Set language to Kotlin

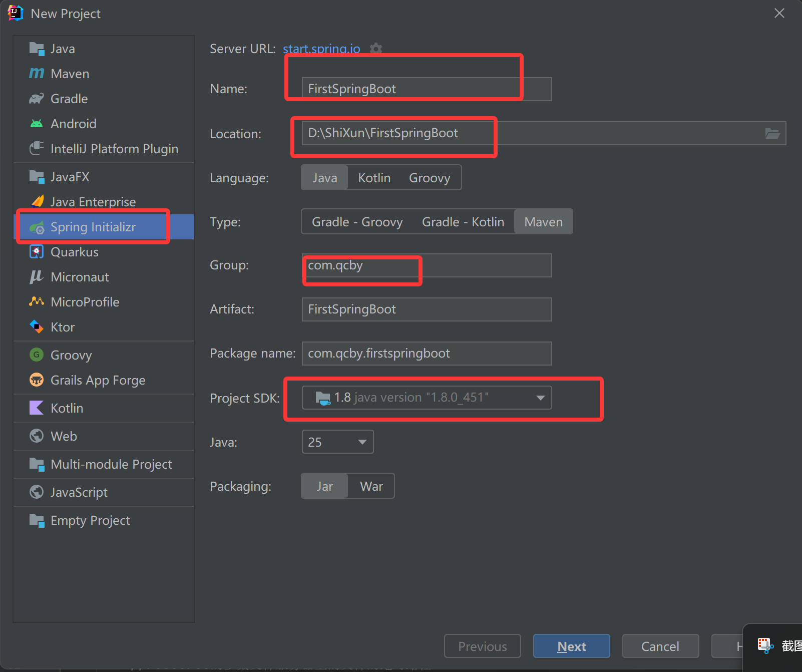tap(374, 178)
